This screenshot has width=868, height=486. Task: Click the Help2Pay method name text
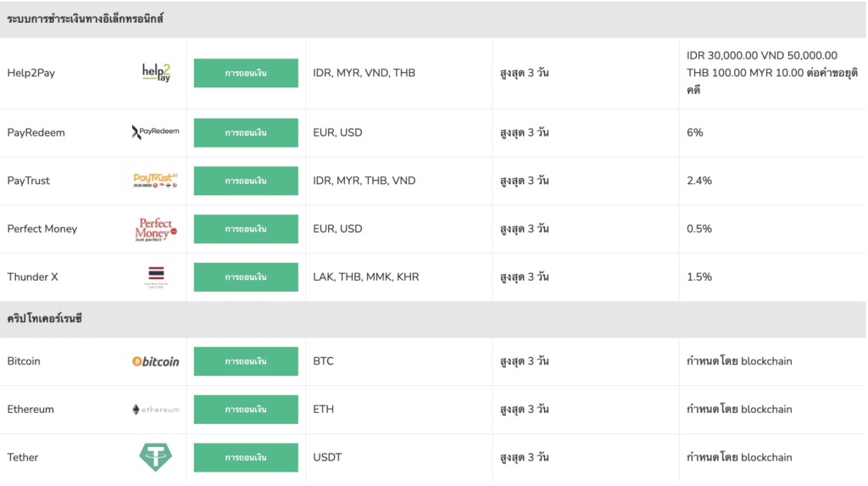[x=31, y=73]
